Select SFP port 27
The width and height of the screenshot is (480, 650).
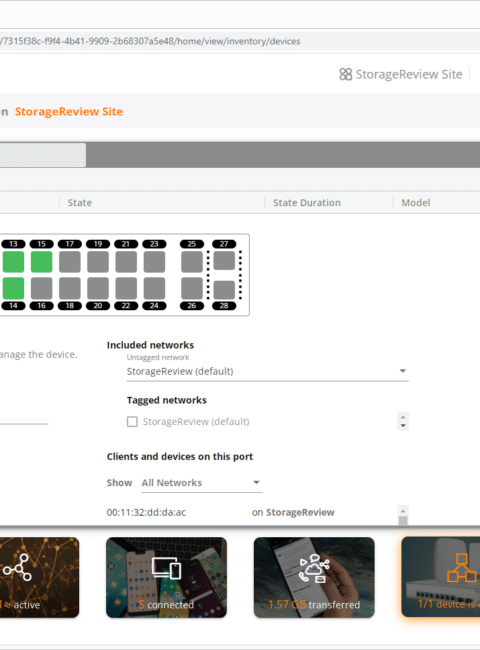[224, 260]
